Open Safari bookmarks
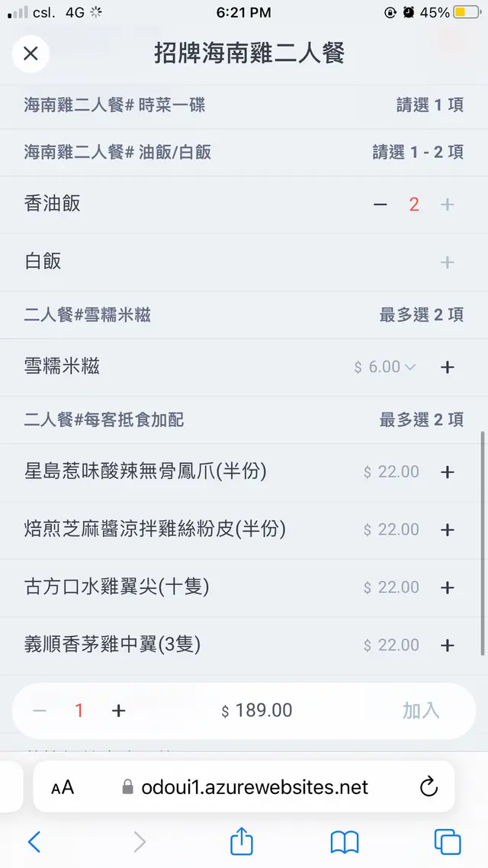The width and height of the screenshot is (488, 868). click(345, 842)
